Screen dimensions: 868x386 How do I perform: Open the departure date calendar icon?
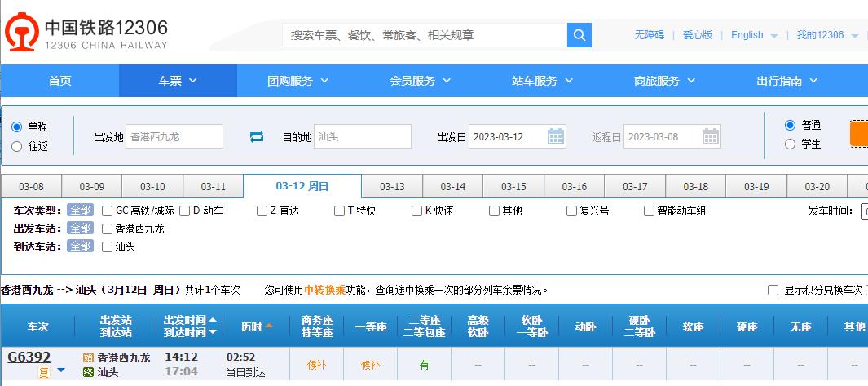[556, 136]
